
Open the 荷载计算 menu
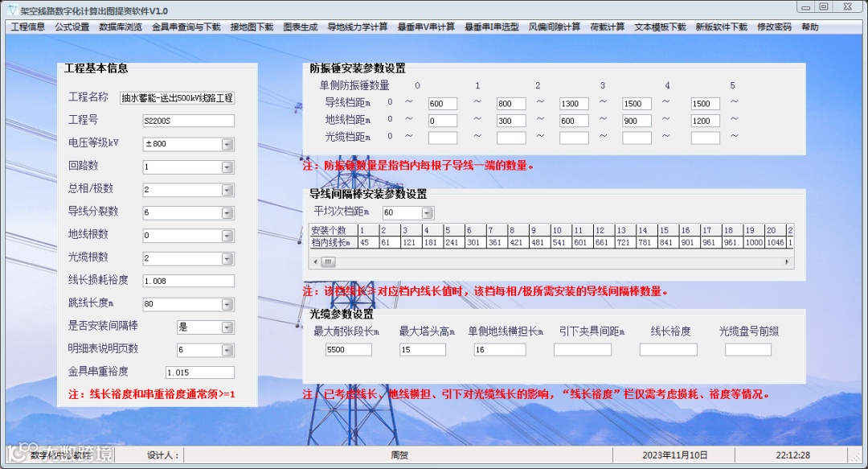coord(608,27)
